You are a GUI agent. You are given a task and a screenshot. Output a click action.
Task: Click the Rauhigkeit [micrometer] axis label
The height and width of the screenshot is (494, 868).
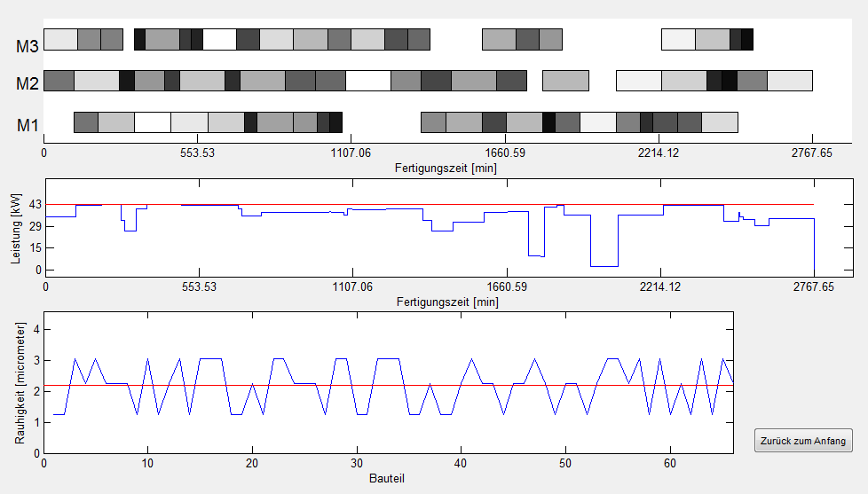tap(20, 383)
